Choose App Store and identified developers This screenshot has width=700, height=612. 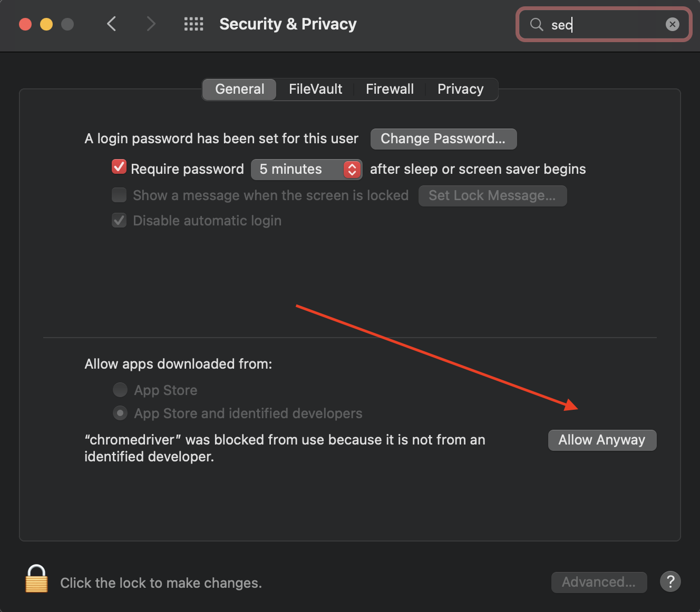pos(120,413)
